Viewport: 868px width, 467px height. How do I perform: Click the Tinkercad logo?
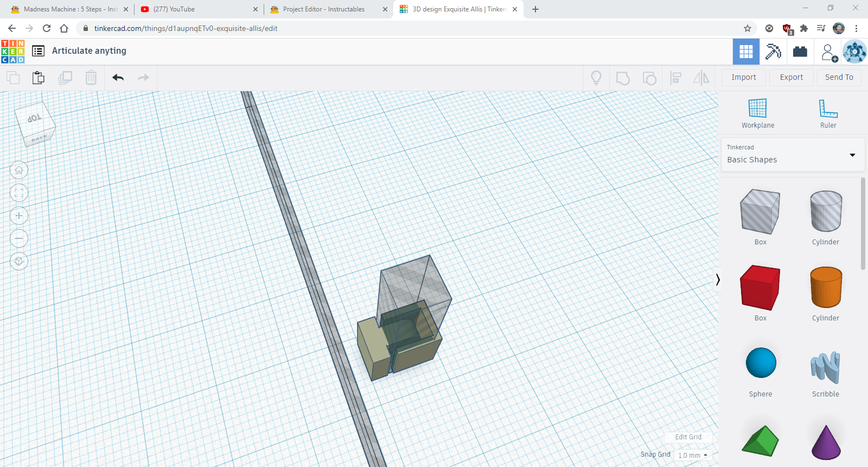[x=12, y=52]
